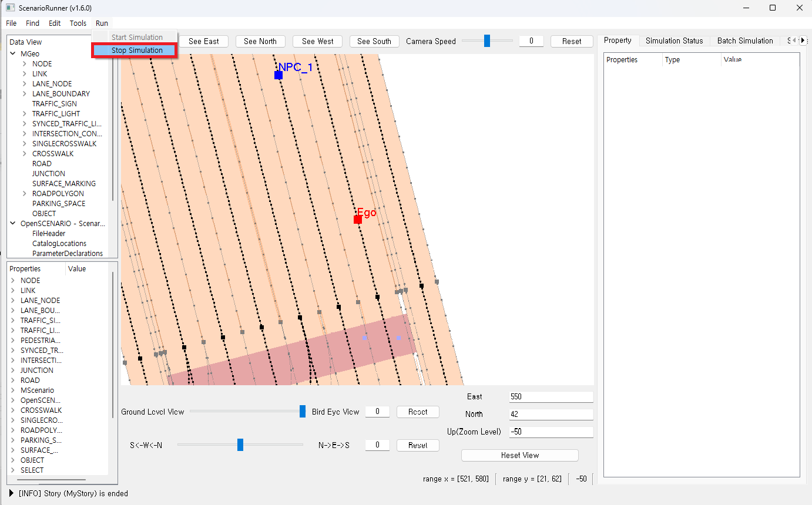Click the Reset View button
Image resolution: width=812 pixels, height=505 pixels.
tap(519, 455)
